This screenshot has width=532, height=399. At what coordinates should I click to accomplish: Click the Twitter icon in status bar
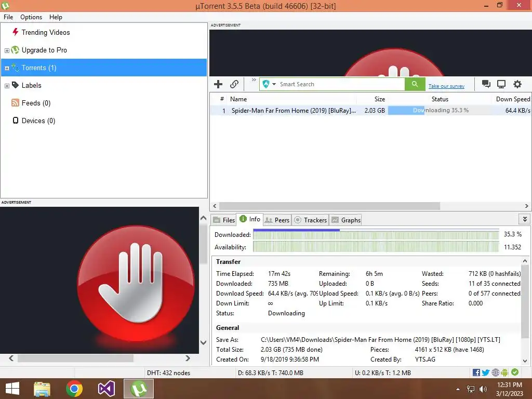coord(486,373)
